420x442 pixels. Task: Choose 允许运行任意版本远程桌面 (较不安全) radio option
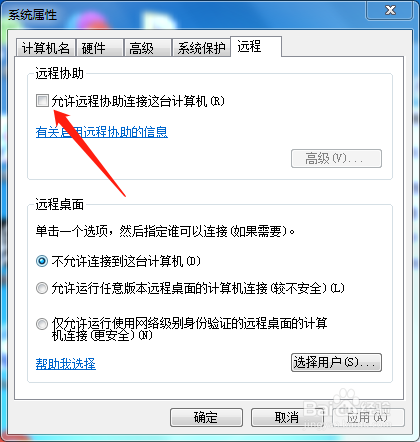(x=42, y=288)
